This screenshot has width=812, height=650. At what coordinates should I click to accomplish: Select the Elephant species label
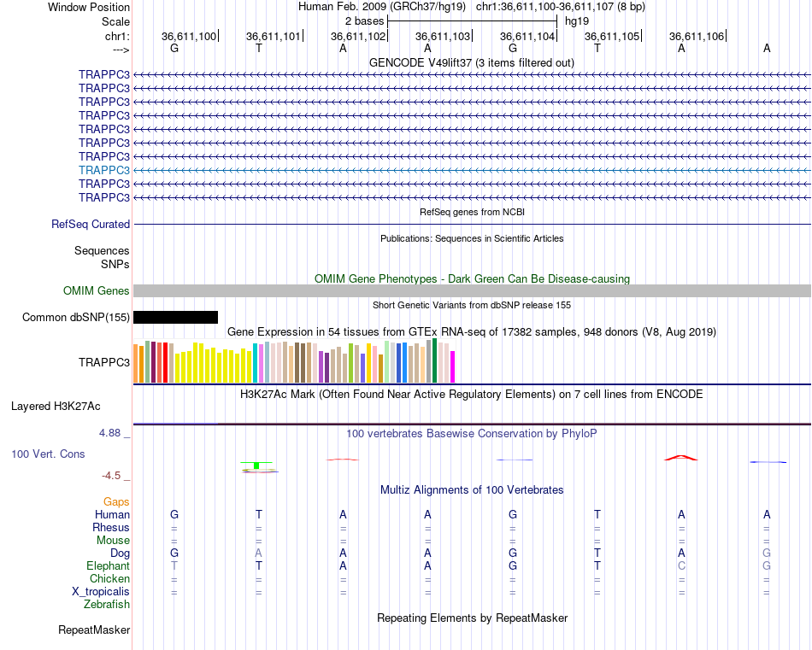click(108, 565)
